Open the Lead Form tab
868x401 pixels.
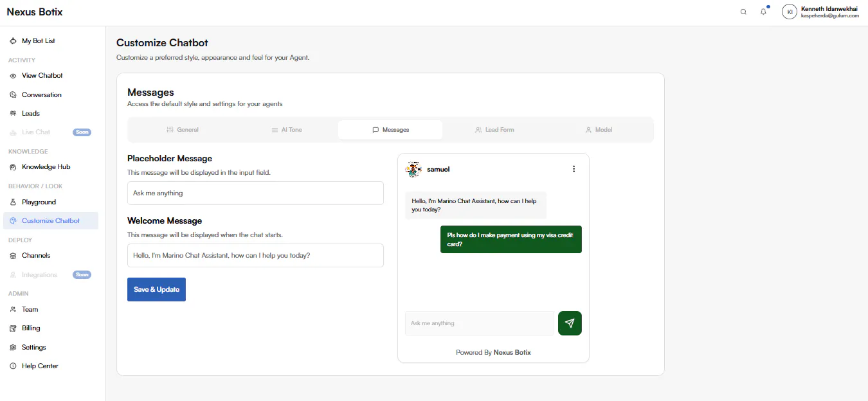tap(494, 130)
